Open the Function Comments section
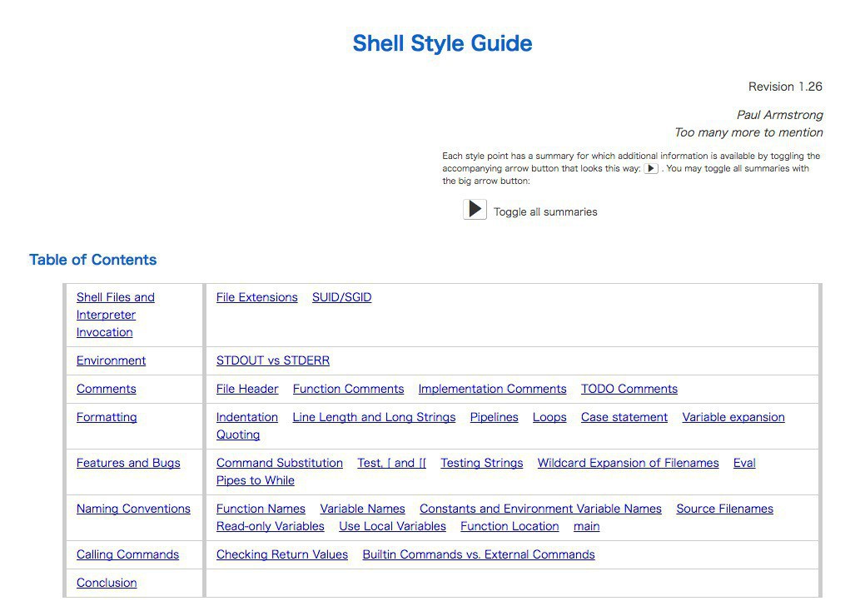 tap(348, 389)
